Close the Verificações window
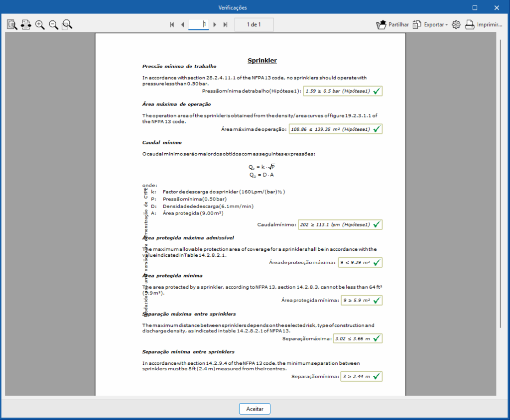Screen dimensions: 510x420 pyautogui.click(x=497, y=7)
